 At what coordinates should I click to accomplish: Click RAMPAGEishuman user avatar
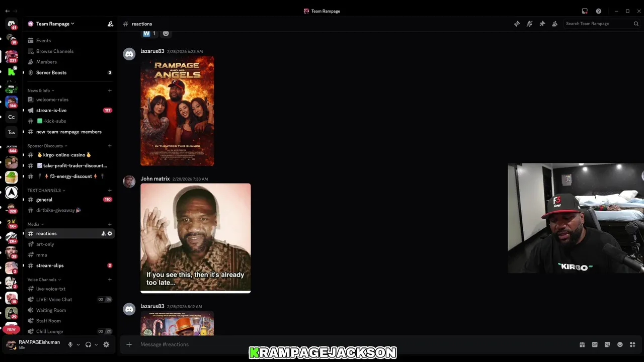coord(11,344)
